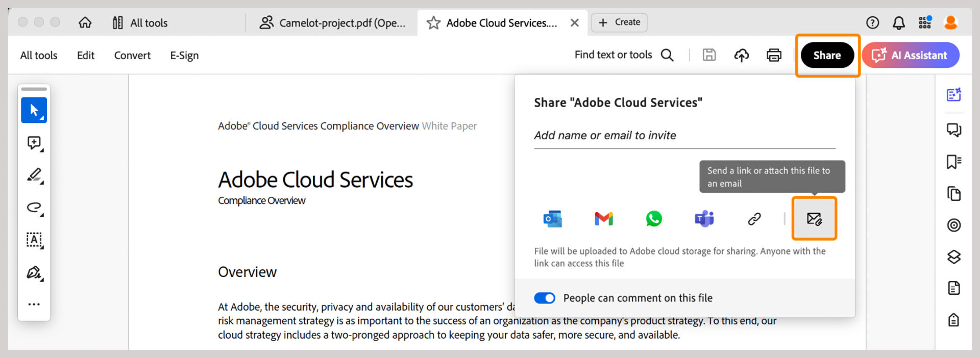The height and width of the screenshot is (358, 980).
Task: Expand the more tools ellipsis
Action: (34, 304)
